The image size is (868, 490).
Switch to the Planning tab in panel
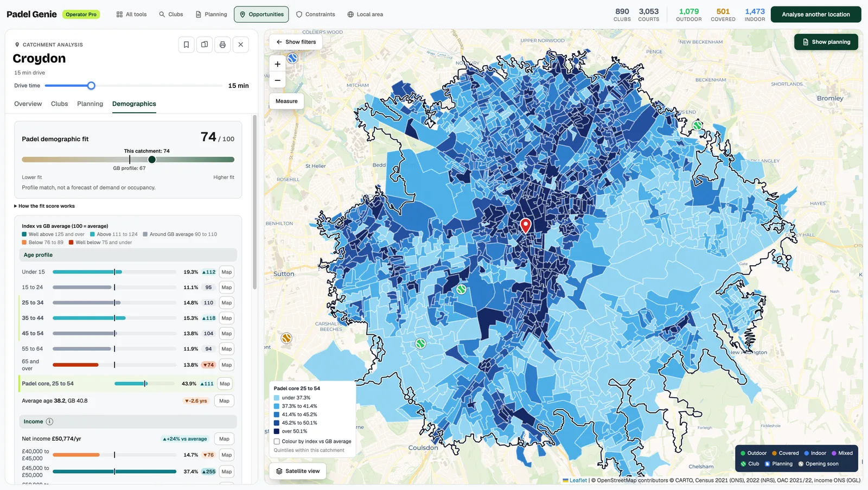90,104
